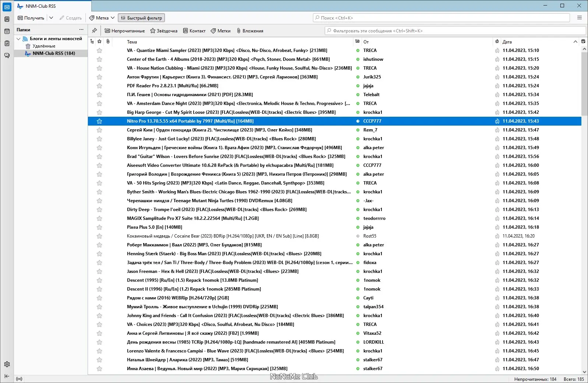Toggle Contact quick filter
Viewport: 588px width, 383px height.
click(194, 31)
